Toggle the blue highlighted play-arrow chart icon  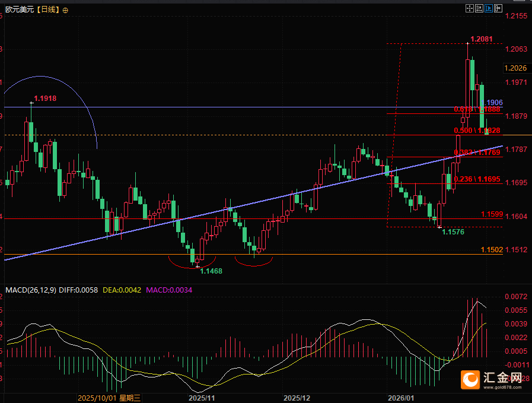pyautogui.click(x=489, y=9)
